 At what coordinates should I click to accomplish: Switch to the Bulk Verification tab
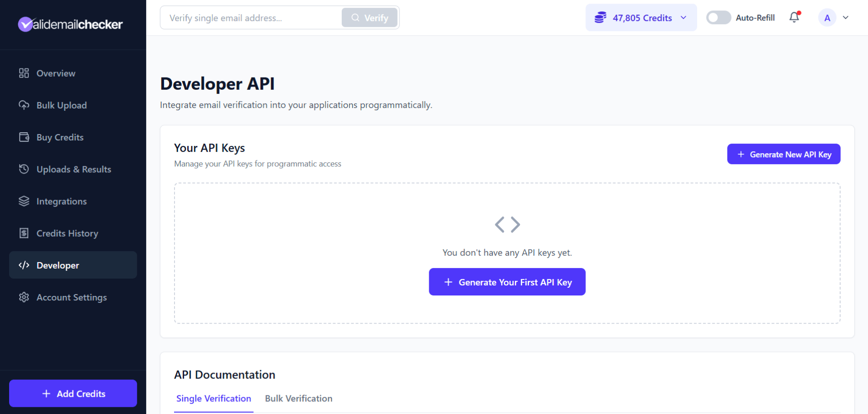[298, 398]
